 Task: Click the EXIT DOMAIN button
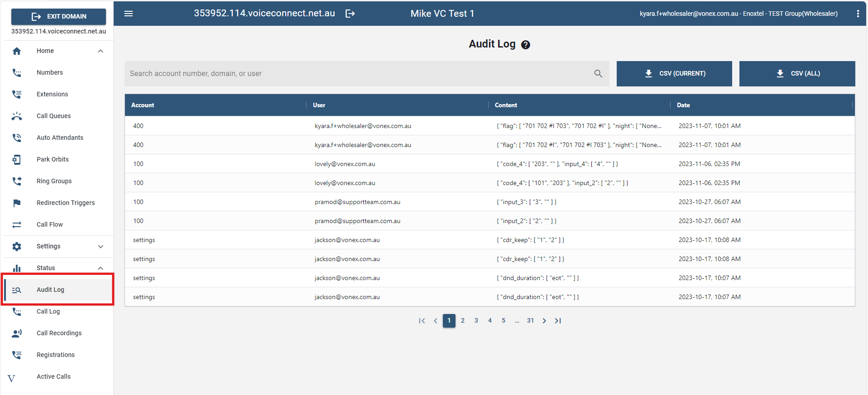[x=58, y=17]
